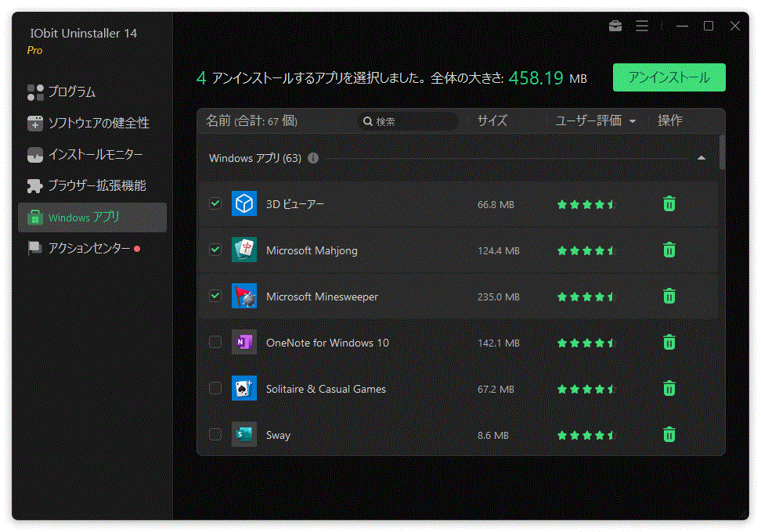
Task: Open the ユーザー評価 sort dropdown arrow
Action: pyautogui.click(x=633, y=121)
